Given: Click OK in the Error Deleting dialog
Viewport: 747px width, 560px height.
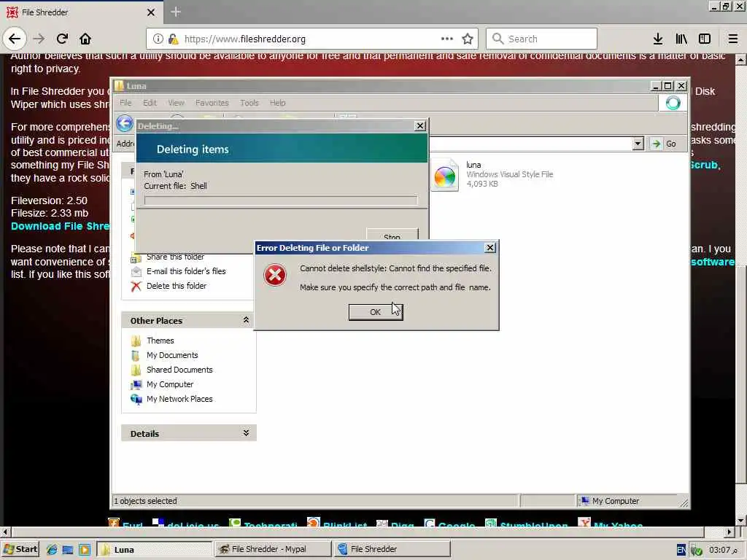Looking at the screenshot, I should (x=376, y=312).
